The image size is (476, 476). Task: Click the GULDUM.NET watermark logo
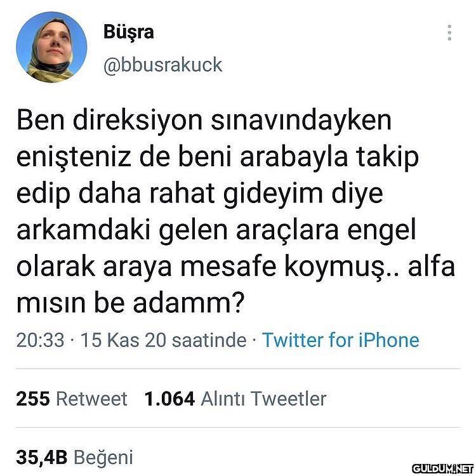click(442, 468)
